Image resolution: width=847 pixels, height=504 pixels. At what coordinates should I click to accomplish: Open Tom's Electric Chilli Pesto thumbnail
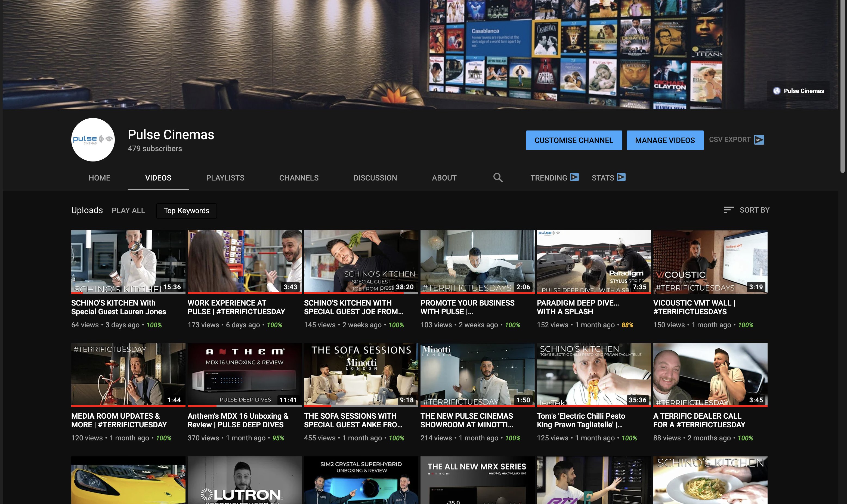pos(594,375)
